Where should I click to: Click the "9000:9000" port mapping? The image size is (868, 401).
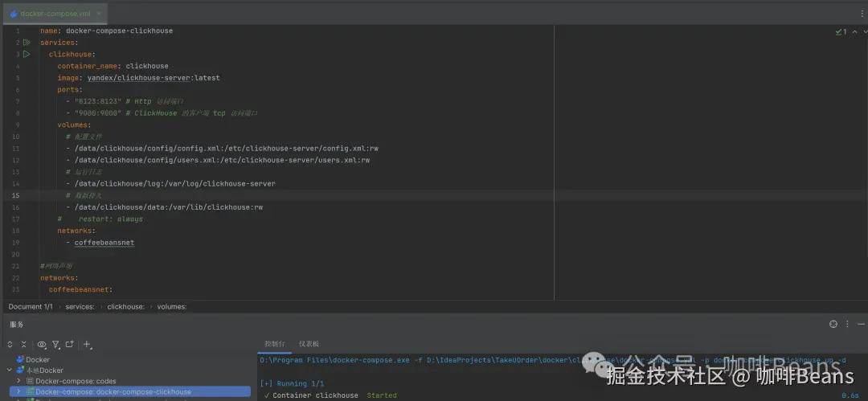pos(98,113)
